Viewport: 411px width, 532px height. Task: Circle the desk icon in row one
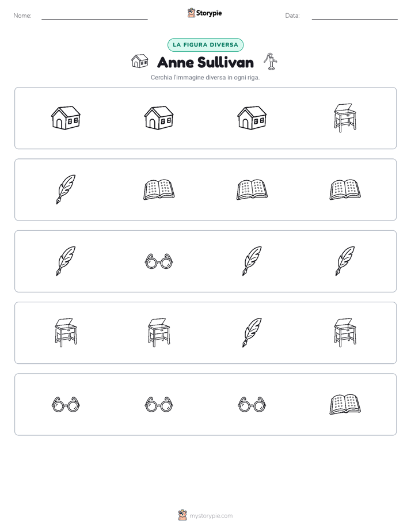[345, 117]
